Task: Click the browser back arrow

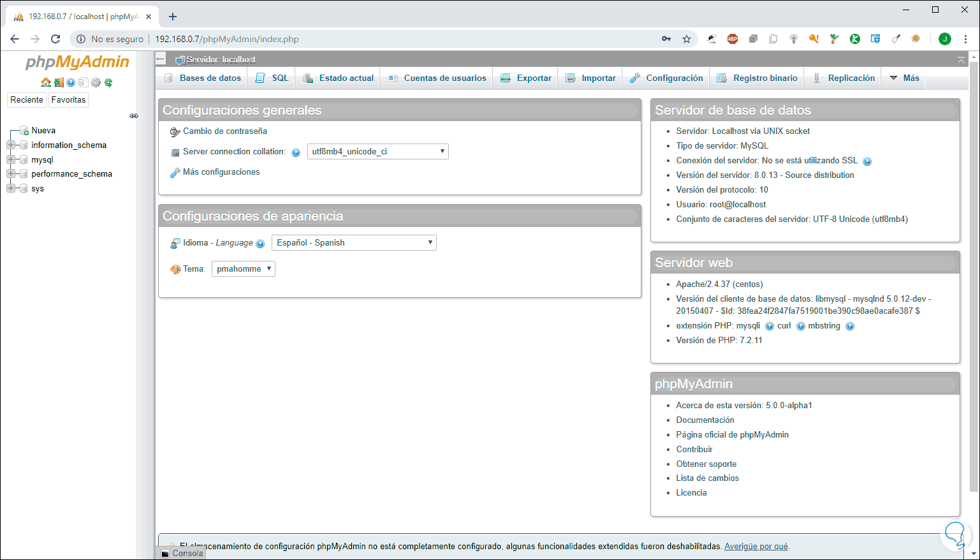Action: 15,39
